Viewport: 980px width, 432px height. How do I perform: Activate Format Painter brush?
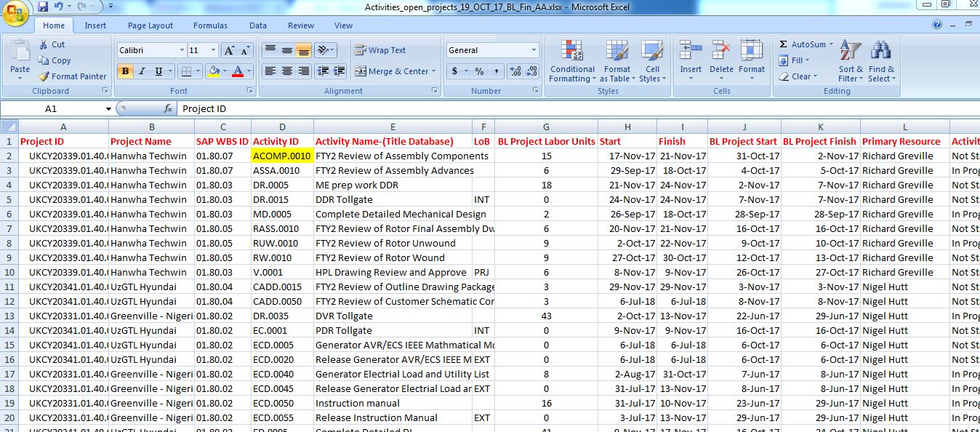pyautogui.click(x=73, y=76)
